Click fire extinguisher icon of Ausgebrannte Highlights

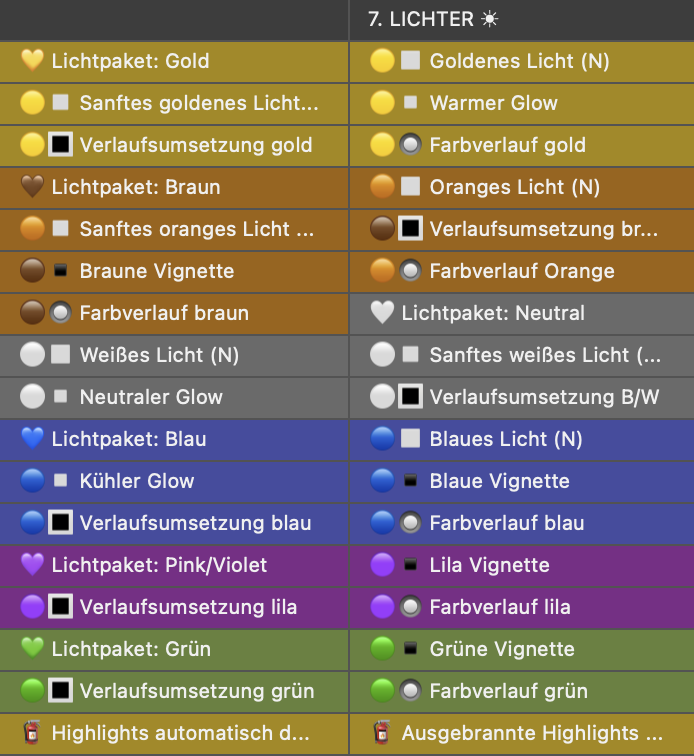[x=382, y=732]
